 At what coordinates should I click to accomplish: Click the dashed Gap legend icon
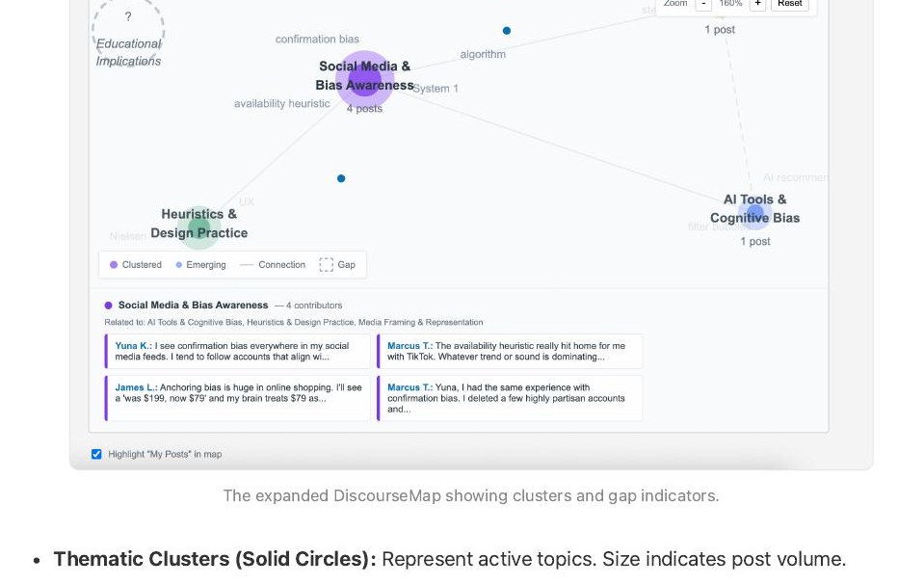328,264
